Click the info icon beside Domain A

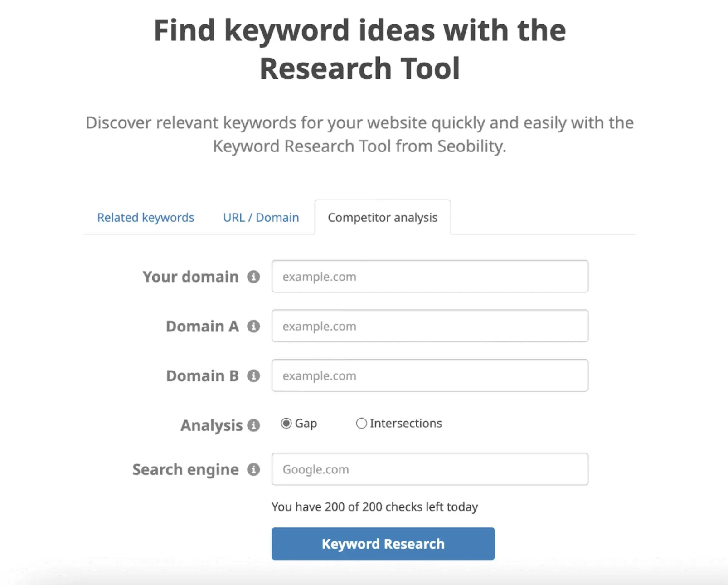(x=253, y=326)
